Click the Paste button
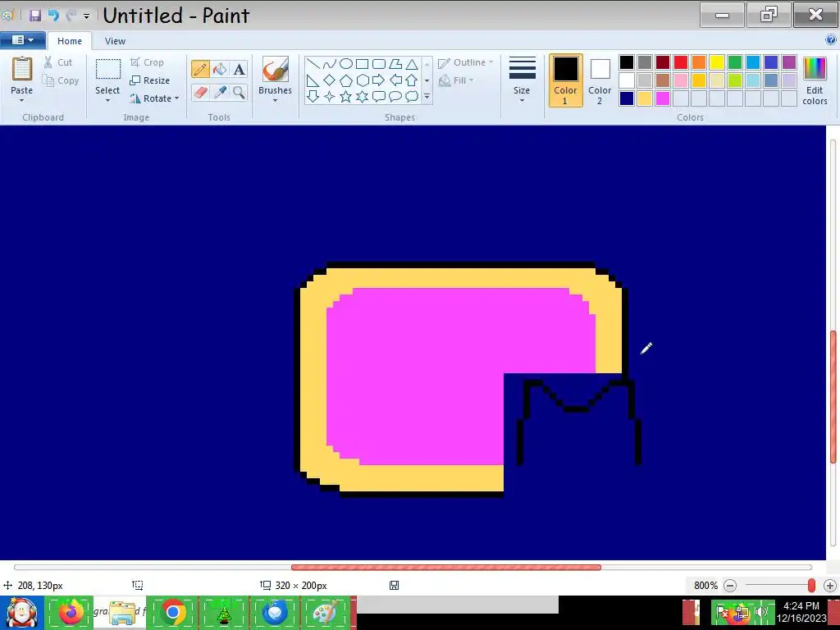Screen dimensions: 840x630 tap(22, 75)
